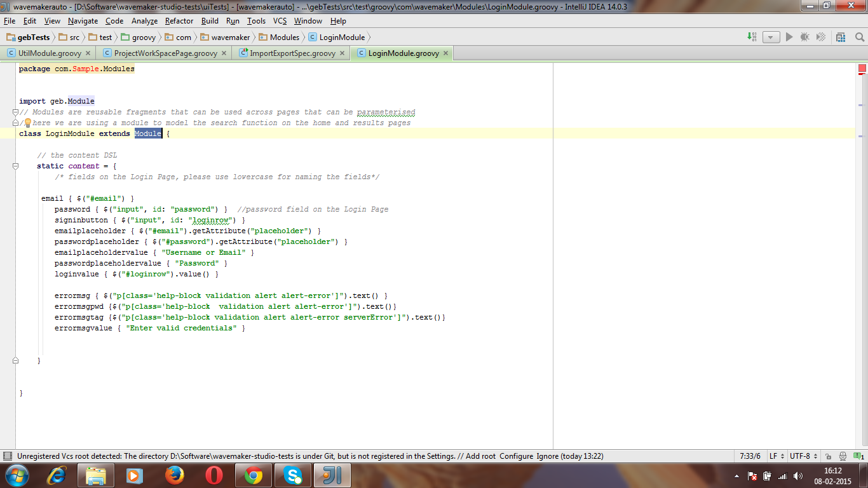
Task: Toggle the read-only lock icon
Action: click(x=828, y=456)
